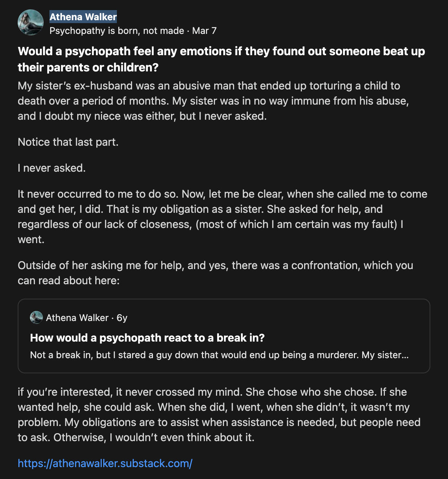Select 'Athena Walker' name inside the embedded card
The height and width of the screenshot is (479, 448).
point(77,318)
